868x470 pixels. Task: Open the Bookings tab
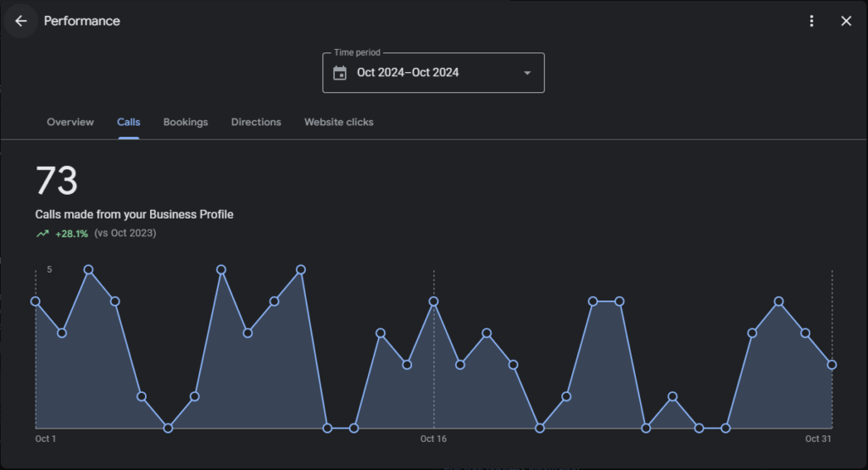(x=186, y=122)
